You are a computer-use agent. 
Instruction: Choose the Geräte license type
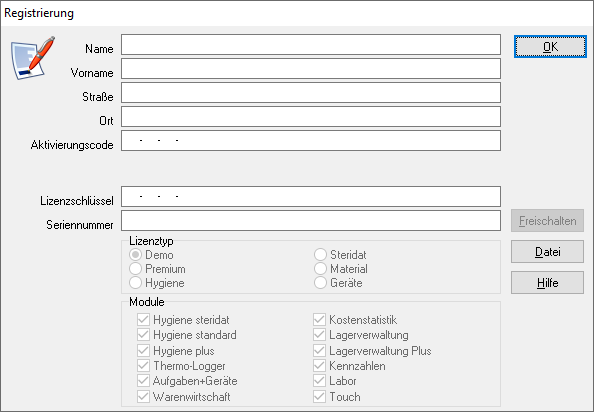tap(320, 282)
